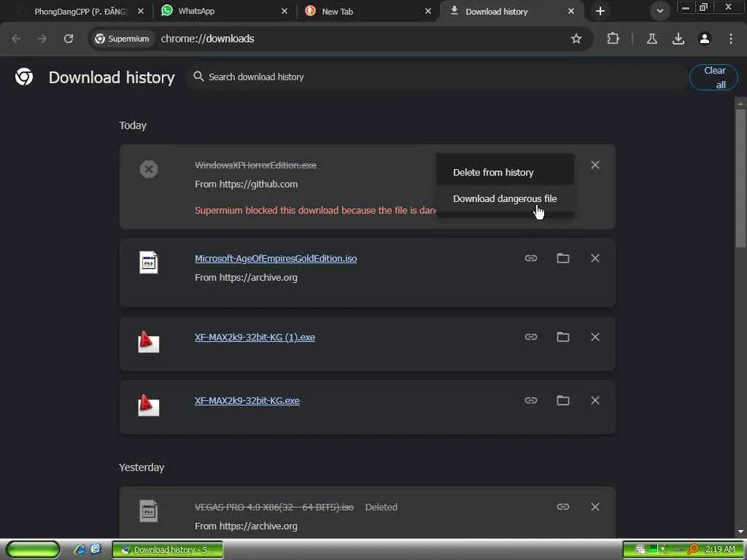Click the Search download history field
Screen dimensions: 747x560
click(x=436, y=77)
